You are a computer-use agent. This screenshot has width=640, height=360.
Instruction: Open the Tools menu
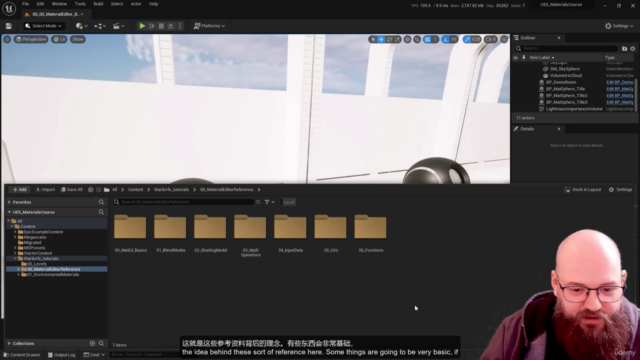[80, 4]
